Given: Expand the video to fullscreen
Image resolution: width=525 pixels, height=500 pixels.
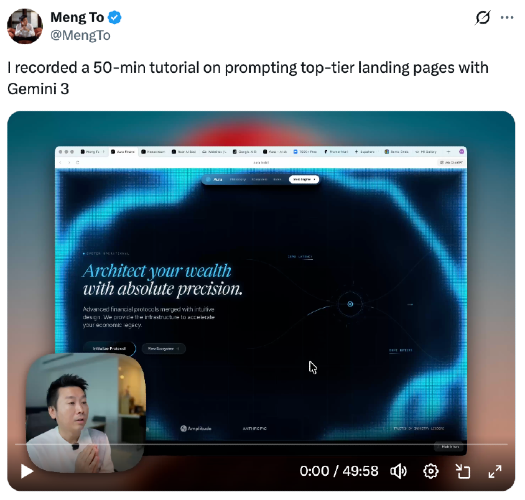Looking at the screenshot, I should pos(495,472).
